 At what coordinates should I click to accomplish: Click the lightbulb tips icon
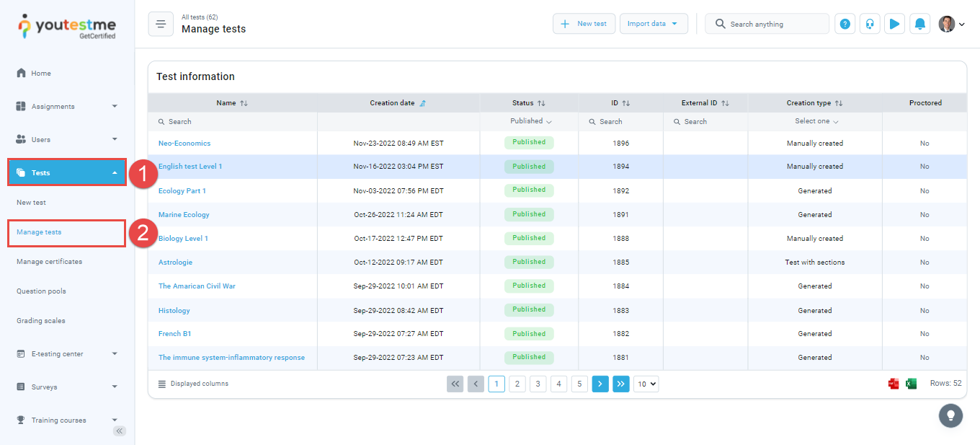pos(950,415)
